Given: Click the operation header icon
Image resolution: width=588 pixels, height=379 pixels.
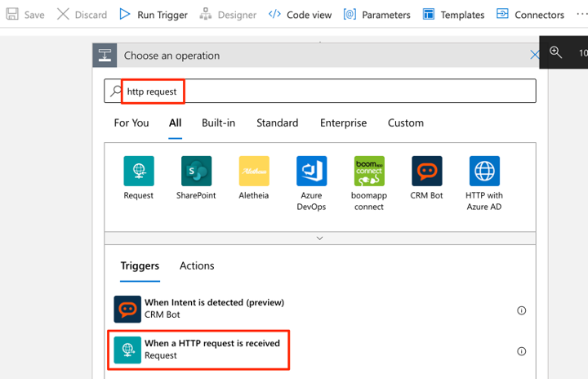Looking at the screenshot, I should 105,56.
